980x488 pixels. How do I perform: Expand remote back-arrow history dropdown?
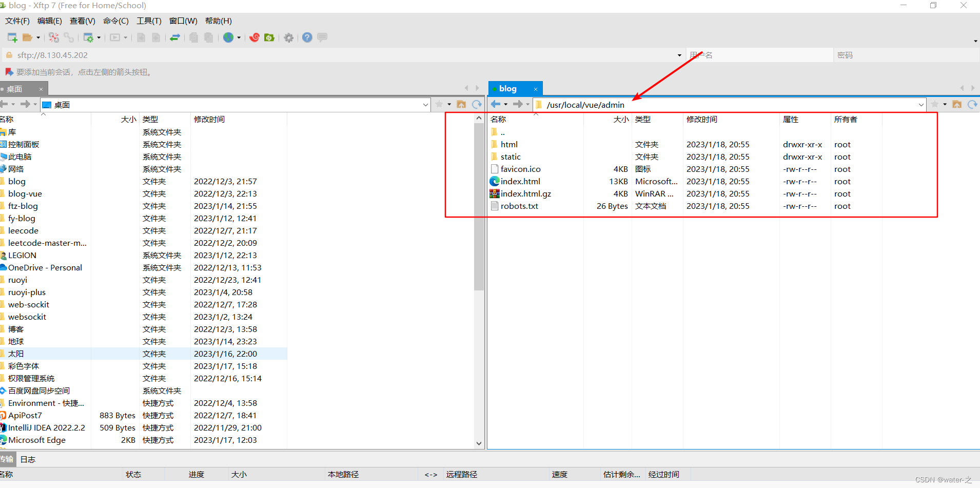(x=506, y=104)
